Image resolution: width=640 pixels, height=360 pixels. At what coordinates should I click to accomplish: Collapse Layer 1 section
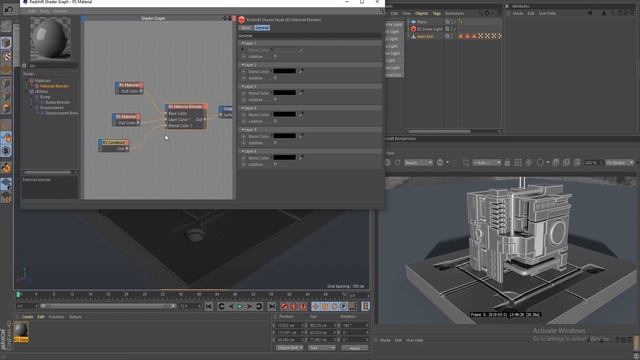[242, 43]
